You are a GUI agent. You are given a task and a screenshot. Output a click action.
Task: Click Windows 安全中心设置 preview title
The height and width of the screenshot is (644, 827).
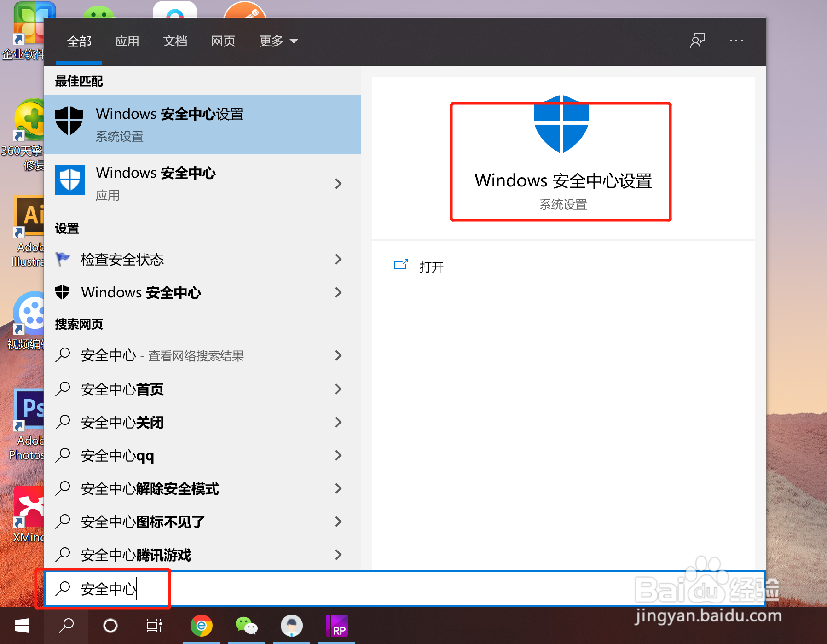(563, 181)
